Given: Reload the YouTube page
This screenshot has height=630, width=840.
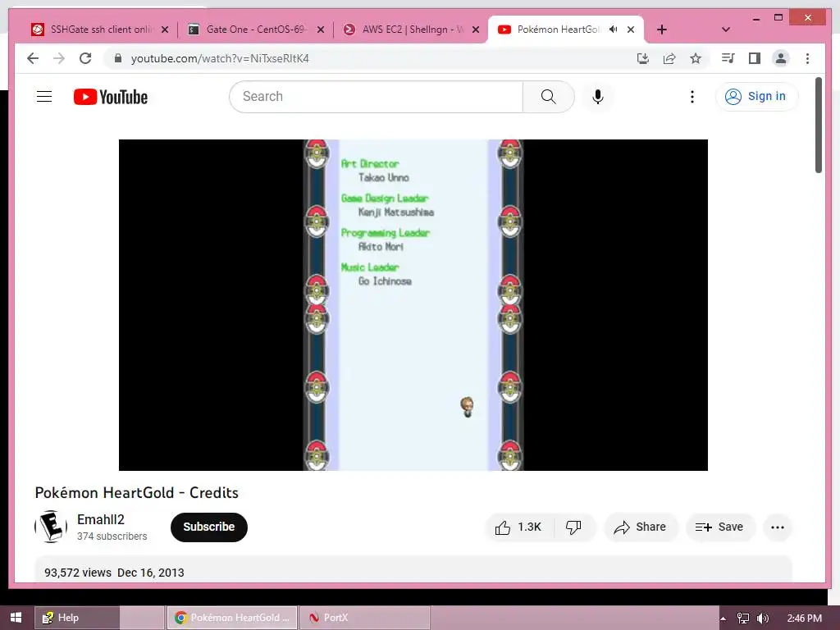Looking at the screenshot, I should (x=85, y=58).
